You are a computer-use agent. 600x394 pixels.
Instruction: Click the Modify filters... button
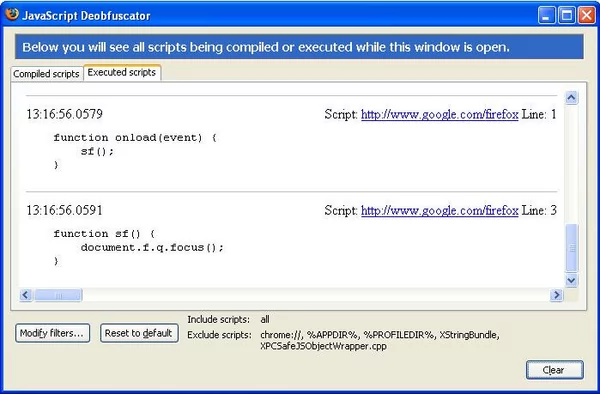(52, 333)
